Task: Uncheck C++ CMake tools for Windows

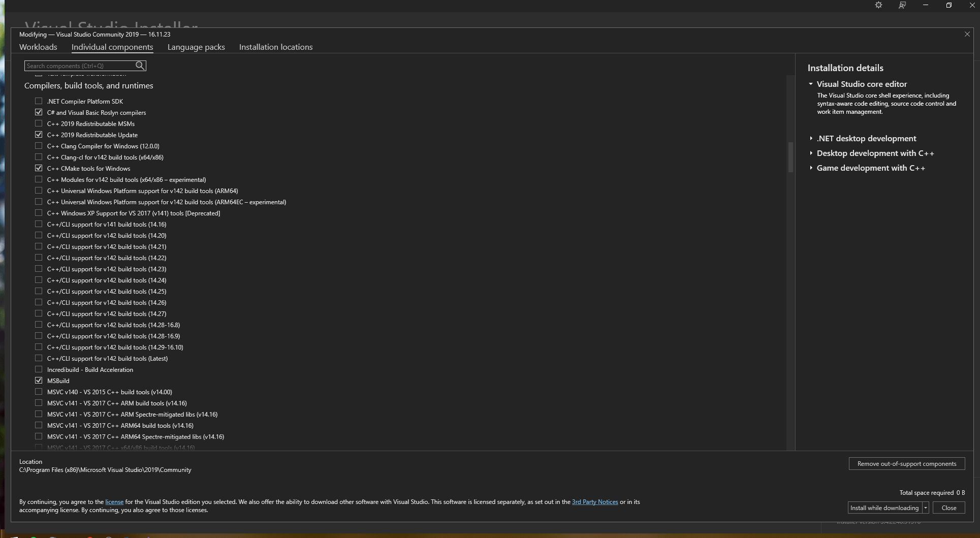Action: click(x=39, y=168)
